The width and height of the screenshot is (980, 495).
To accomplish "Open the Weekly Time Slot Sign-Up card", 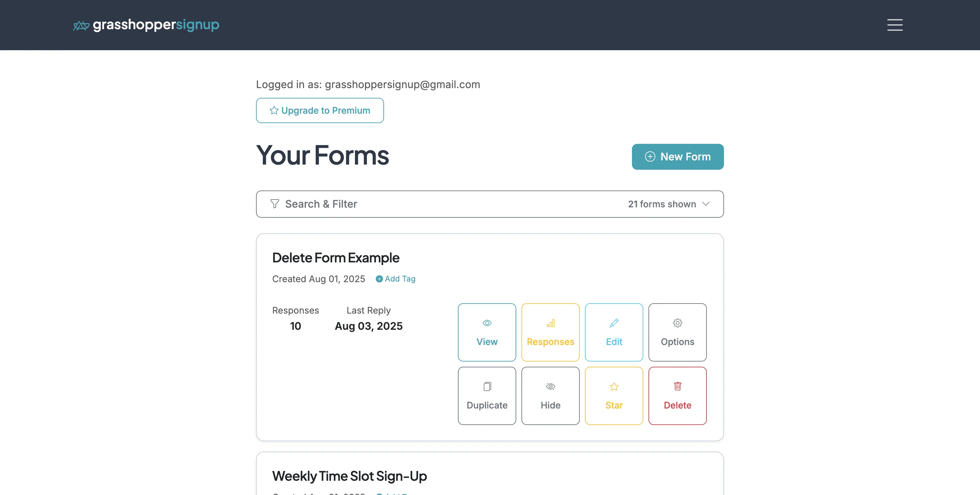I will (x=349, y=476).
